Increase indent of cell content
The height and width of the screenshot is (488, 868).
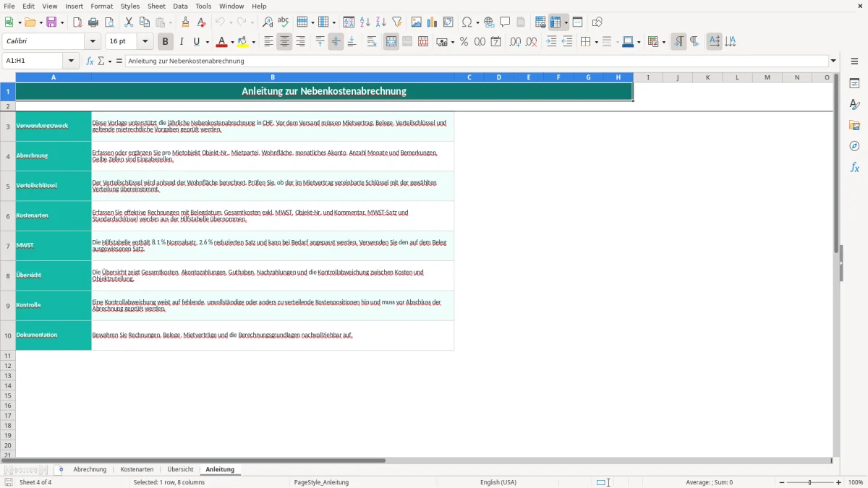tap(551, 42)
